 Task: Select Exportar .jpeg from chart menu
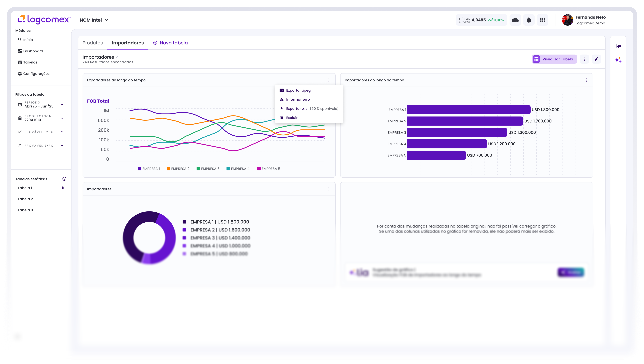[298, 90]
